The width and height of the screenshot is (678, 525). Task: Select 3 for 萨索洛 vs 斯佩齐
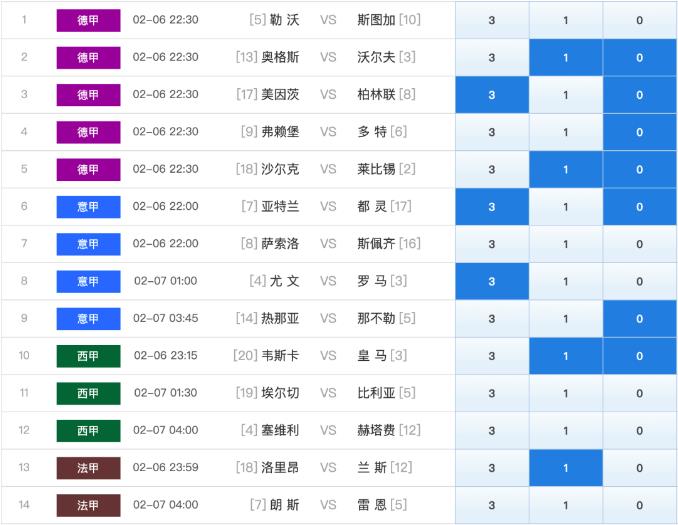[492, 244]
